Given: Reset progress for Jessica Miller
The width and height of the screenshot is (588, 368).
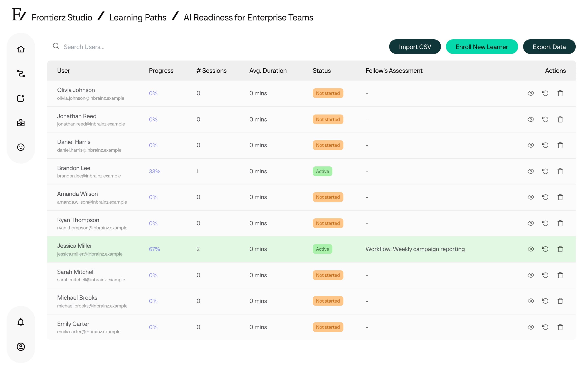Looking at the screenshot, I should tap(545, 249).
